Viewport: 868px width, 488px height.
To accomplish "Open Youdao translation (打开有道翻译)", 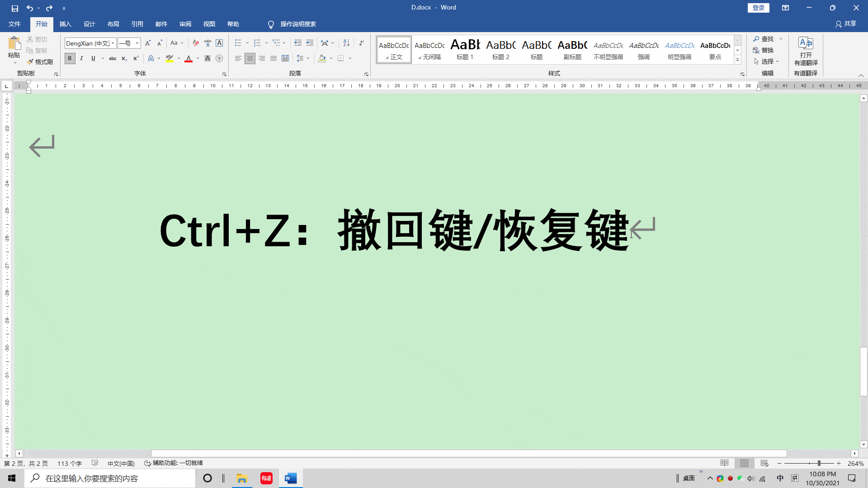I will point(806,51).
